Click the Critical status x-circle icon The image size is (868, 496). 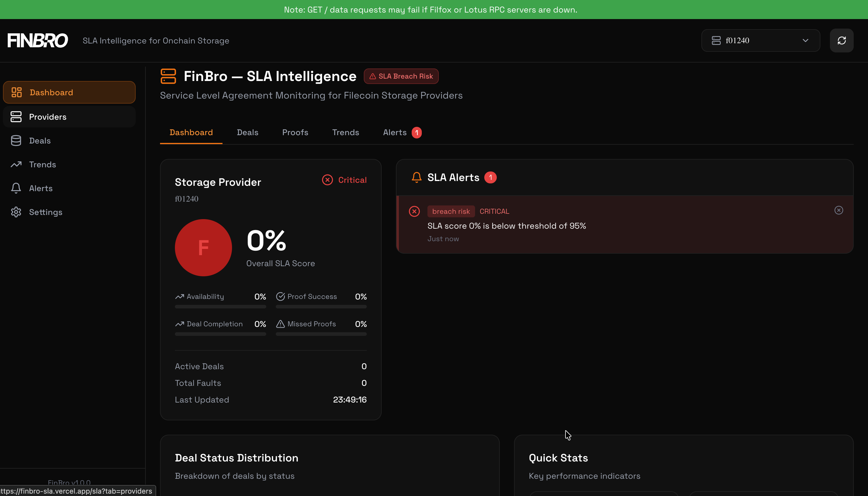(x=327, y=180)
